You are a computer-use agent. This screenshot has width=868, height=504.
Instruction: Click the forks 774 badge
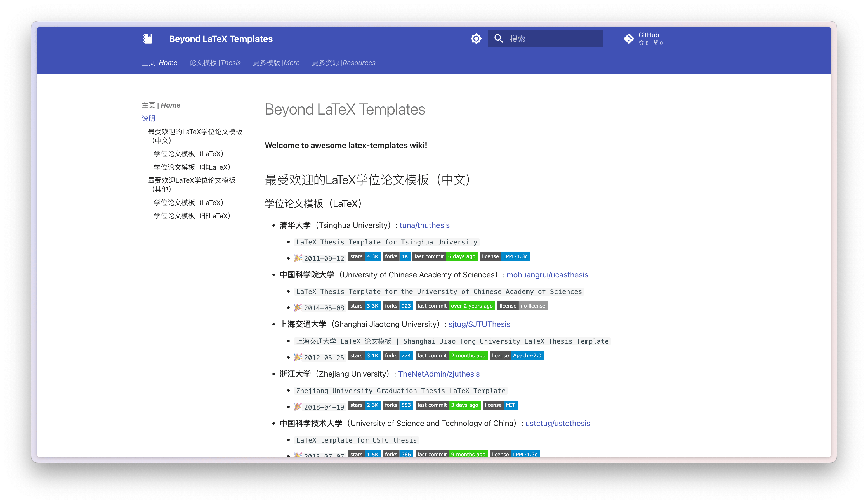coord(397,355)
